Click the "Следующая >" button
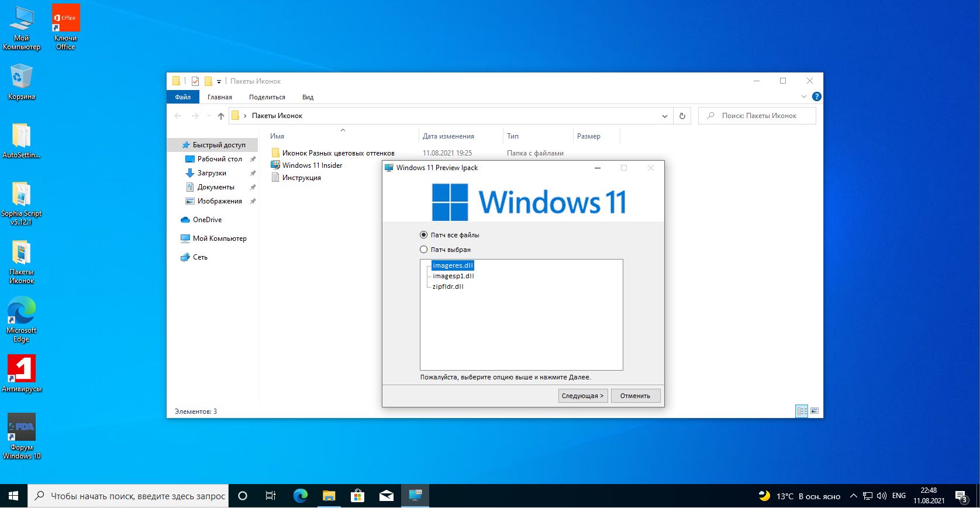Viewport: 980px width, 508px height. (582, 396)
